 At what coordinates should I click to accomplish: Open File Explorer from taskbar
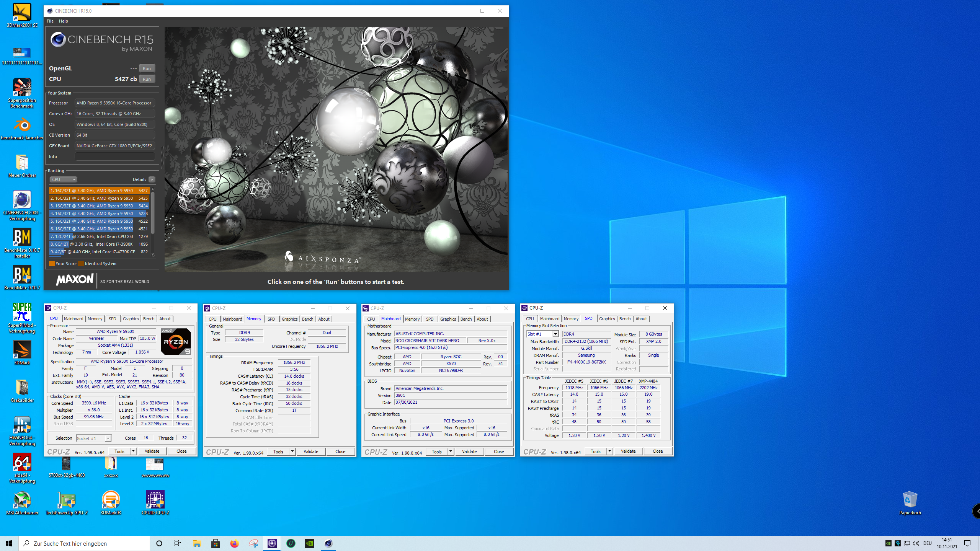pos(197,543)
